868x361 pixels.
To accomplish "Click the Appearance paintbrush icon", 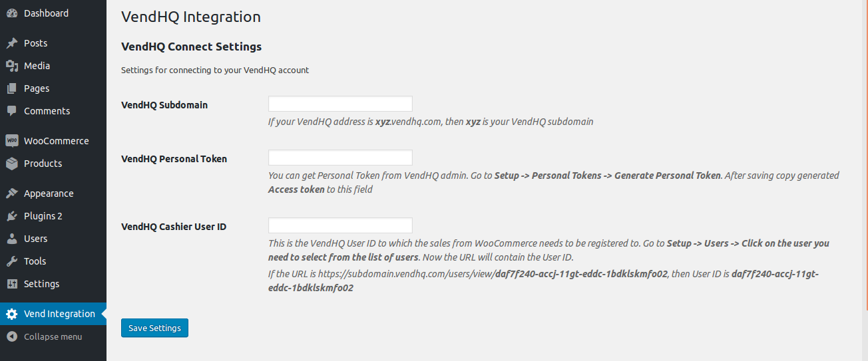I will (12, 193).
